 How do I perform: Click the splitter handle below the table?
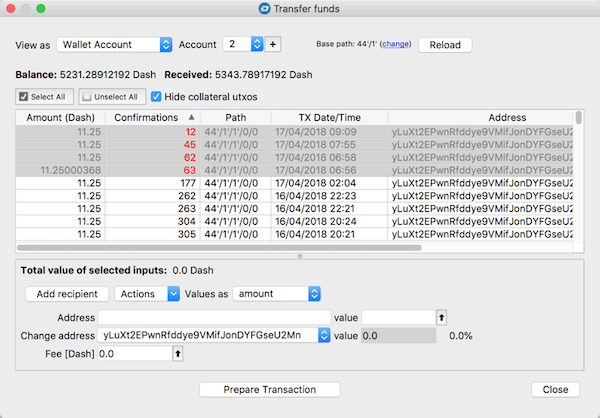pos(300,256)
